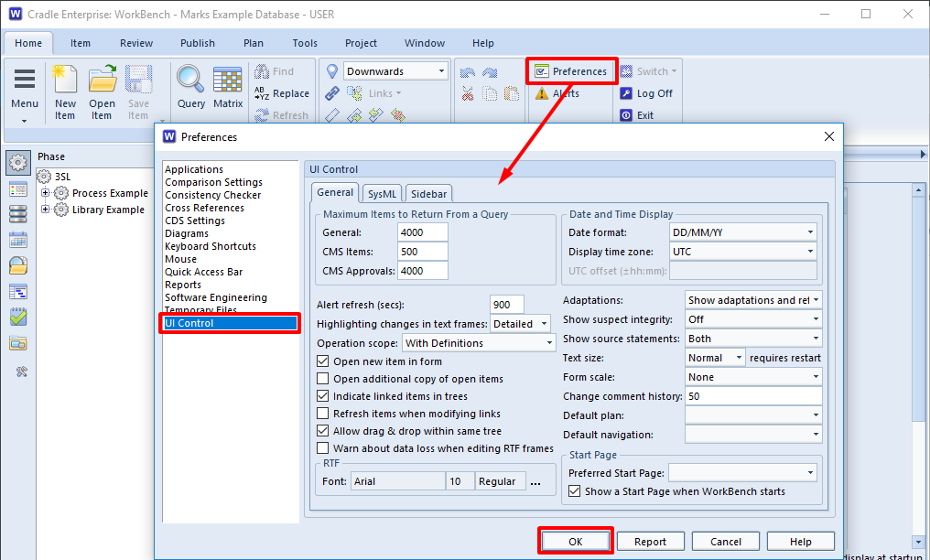Open the Review ribbon tab

click(x=136, y=43)
